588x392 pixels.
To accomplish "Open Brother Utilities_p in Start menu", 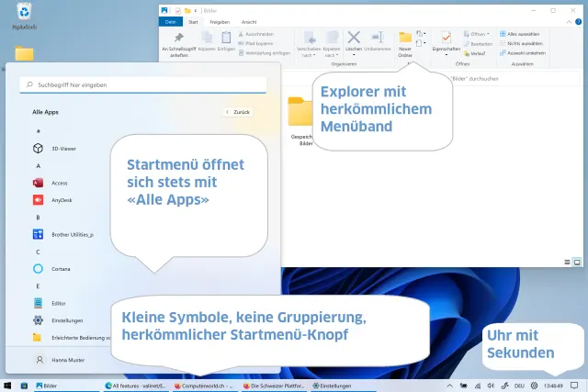I will pos(62,235).
